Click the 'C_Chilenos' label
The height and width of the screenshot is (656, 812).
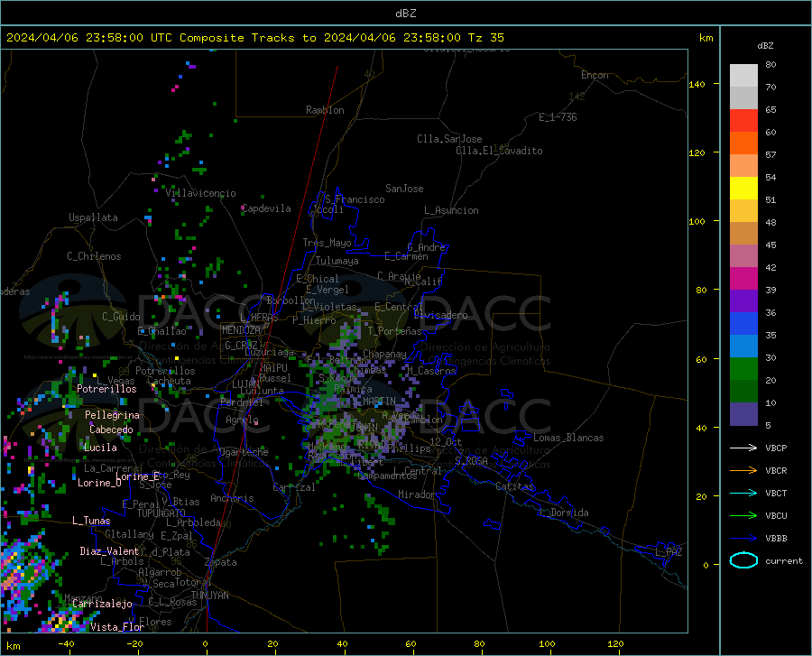point(94,256)
